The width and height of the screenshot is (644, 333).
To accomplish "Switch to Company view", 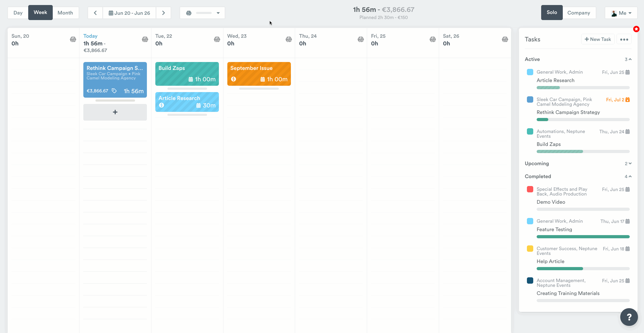I will click(x=579, y=12).
